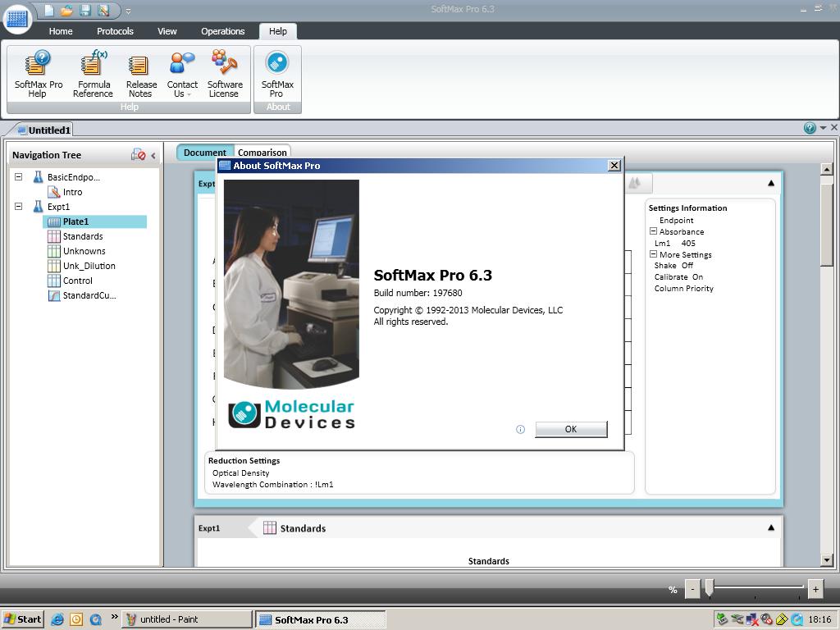840x630 pixels.
Task: Click the SoftMax Pro About ribbon button
Action: 277,74
